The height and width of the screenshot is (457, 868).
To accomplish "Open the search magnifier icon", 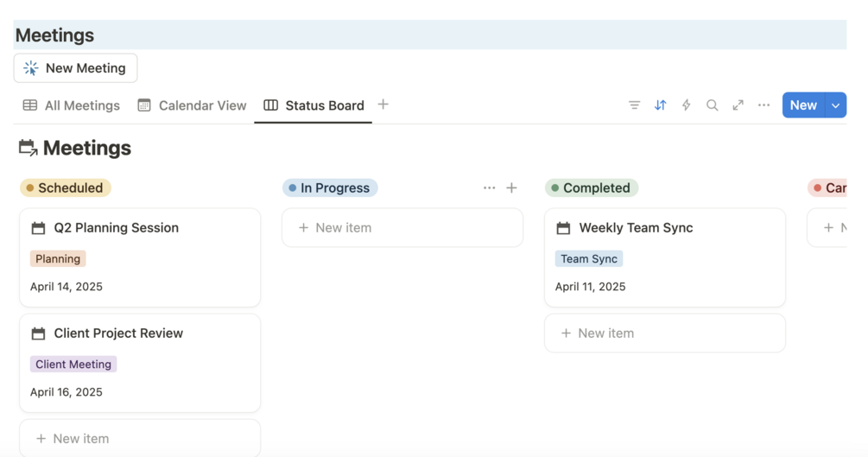I will pos(712,105).
